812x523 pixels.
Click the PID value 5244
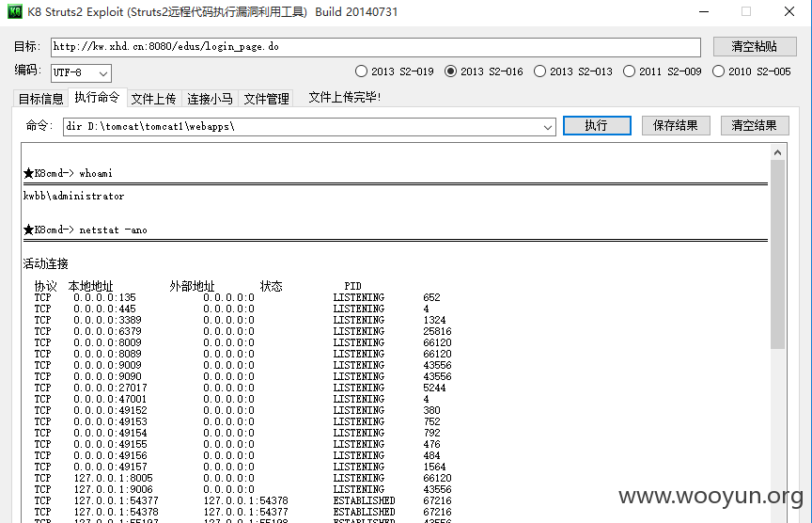[x=434, y=388]
